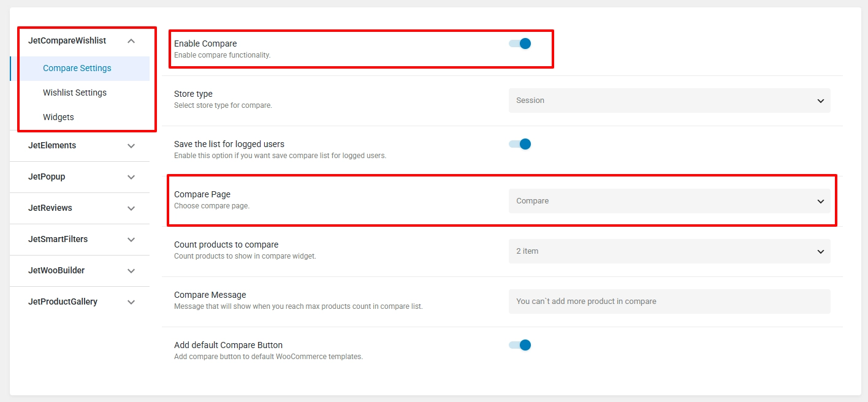Click 'Compare Message' setting label
The image size is (868, 402).
coord(210,295)
